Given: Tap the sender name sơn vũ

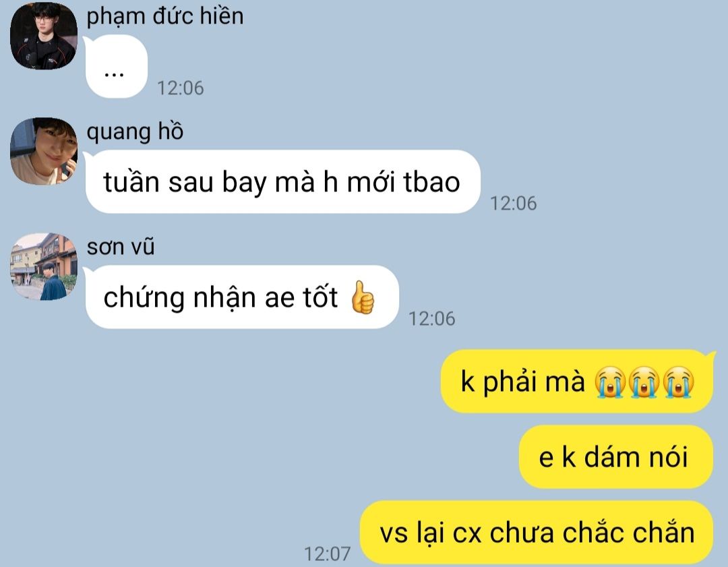Looking at the screenshot, I should click(121, 247).
